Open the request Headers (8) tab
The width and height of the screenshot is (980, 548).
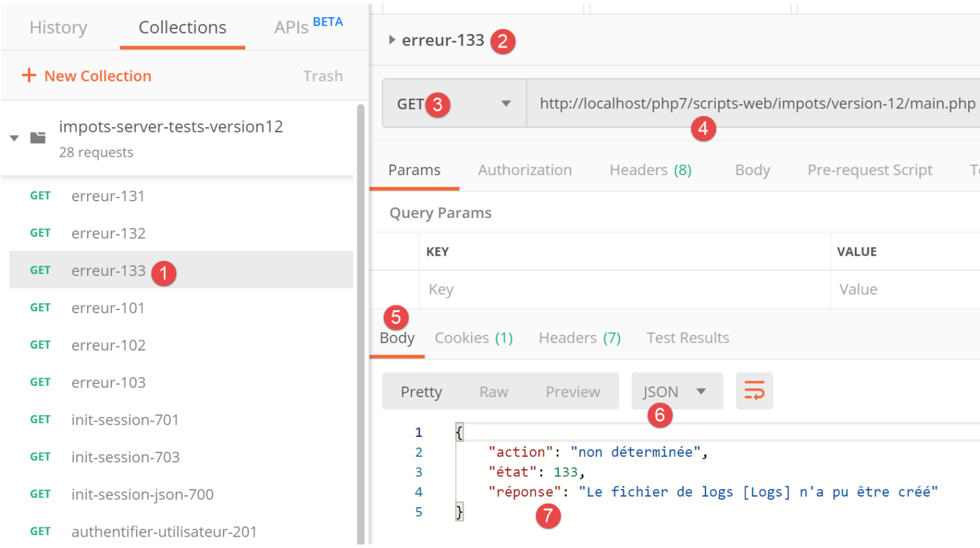click(x=650, y=170)
